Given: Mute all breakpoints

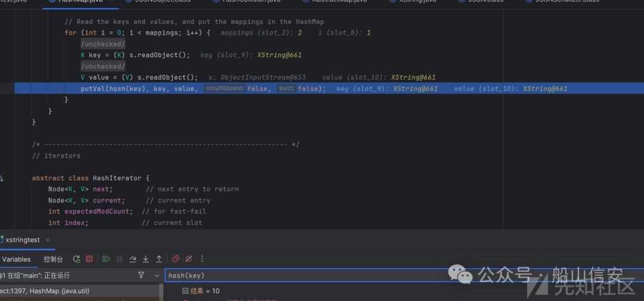Looking at the screenshot, I should (x=188, y=259).
